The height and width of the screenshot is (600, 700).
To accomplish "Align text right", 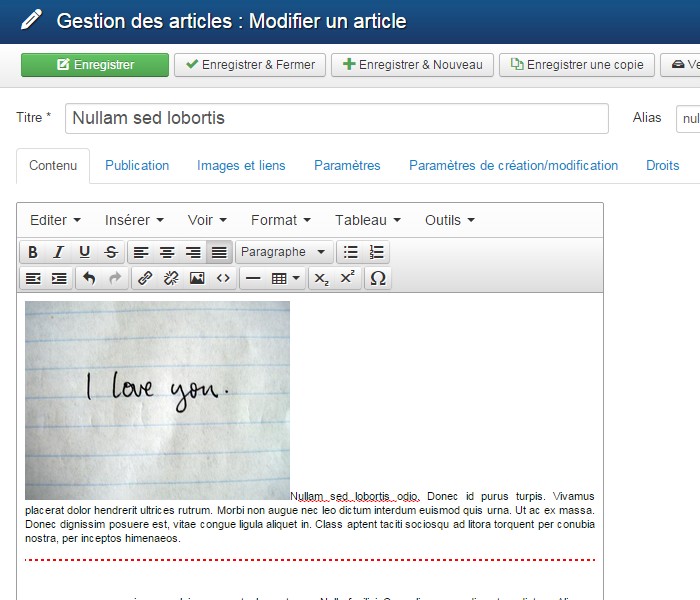I will click(193, 252).
